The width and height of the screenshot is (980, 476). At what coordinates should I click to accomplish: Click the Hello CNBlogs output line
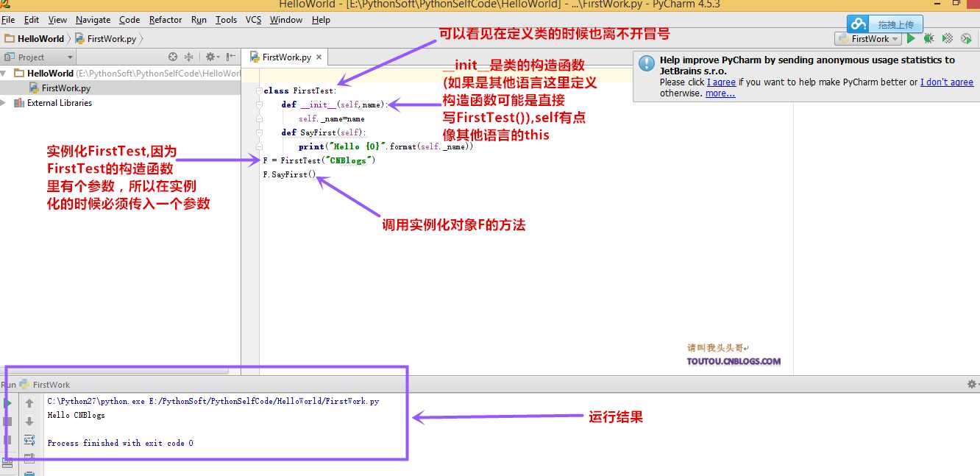(x=76, y=415)
